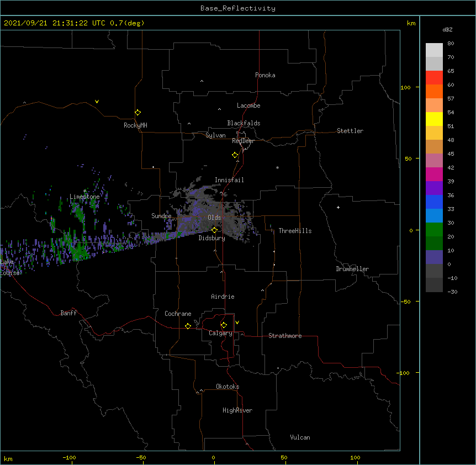
Task: Click the Didsbury label
Action: tap(211, 238)
